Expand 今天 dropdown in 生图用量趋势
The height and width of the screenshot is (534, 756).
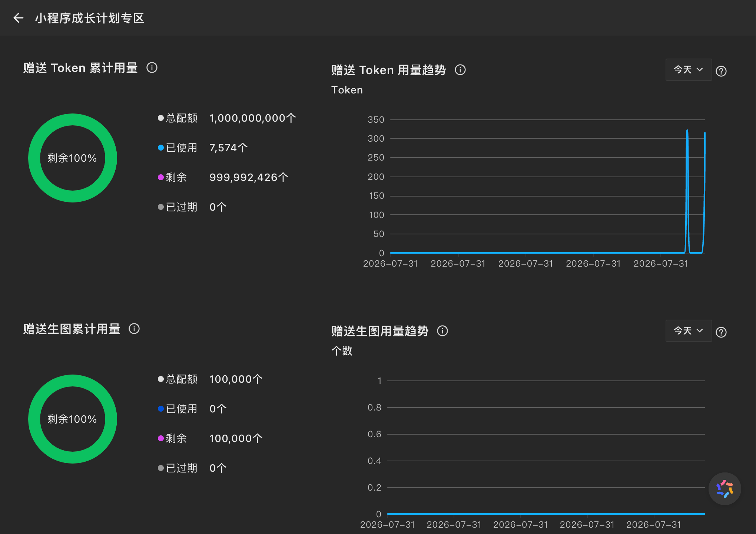[x=689, y=331]
